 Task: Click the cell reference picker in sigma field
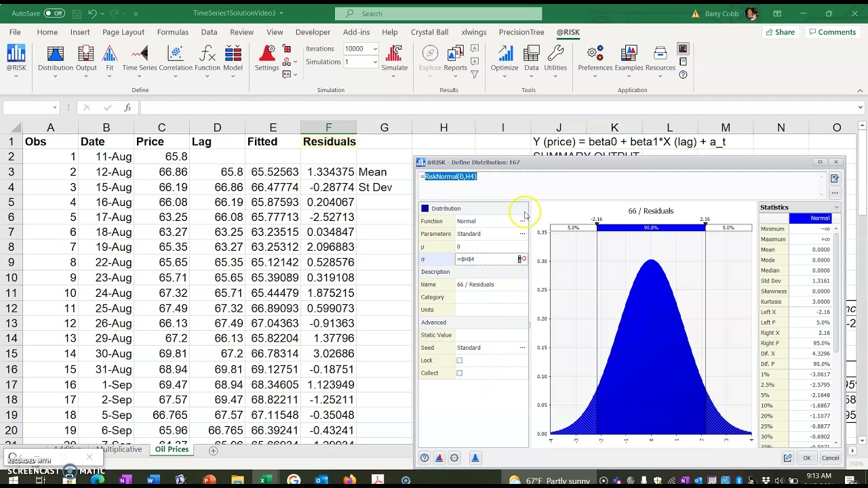click(522, 259)
